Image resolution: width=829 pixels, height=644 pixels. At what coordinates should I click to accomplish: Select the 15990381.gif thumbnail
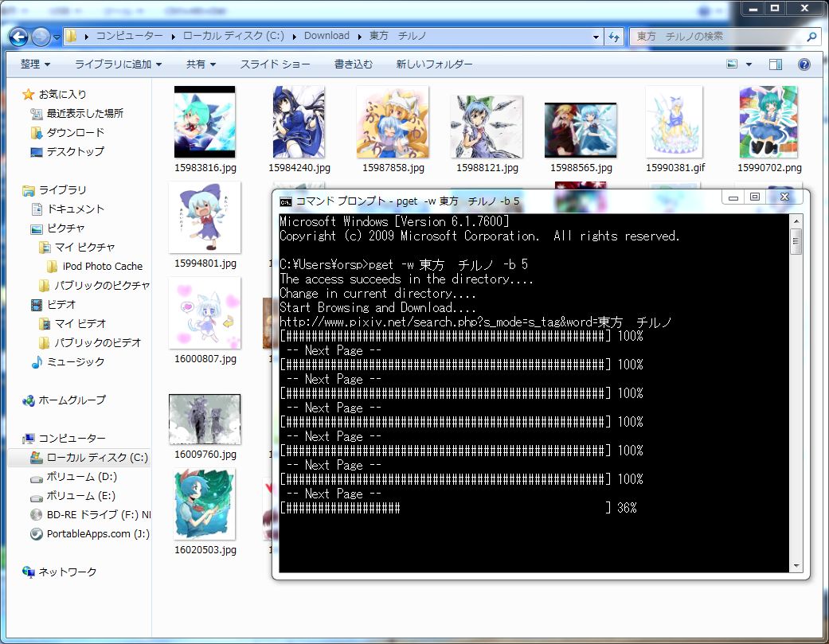[675, 122]
